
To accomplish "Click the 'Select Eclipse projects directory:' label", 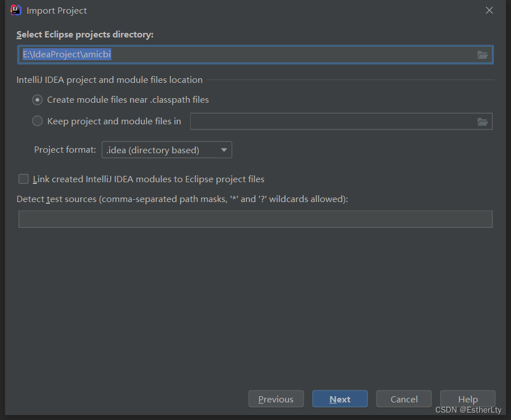I will pos(85,35).
